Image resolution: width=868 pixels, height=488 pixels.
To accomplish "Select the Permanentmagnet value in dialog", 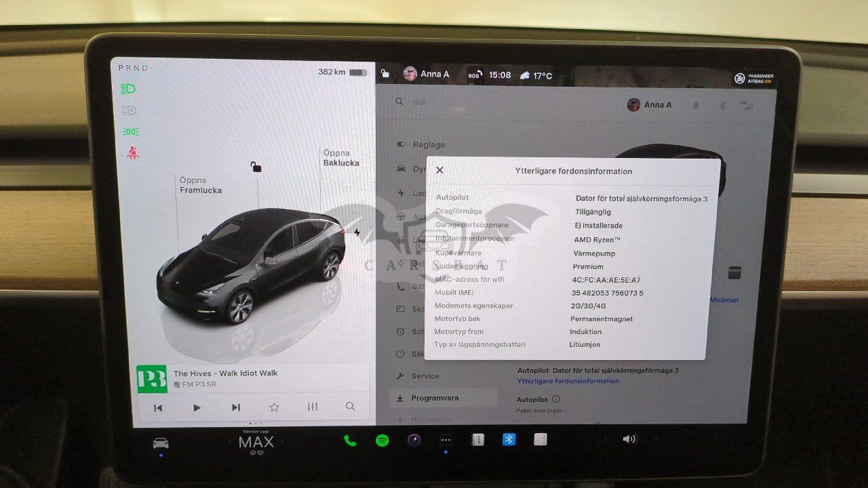I will (x=601, y=319).
